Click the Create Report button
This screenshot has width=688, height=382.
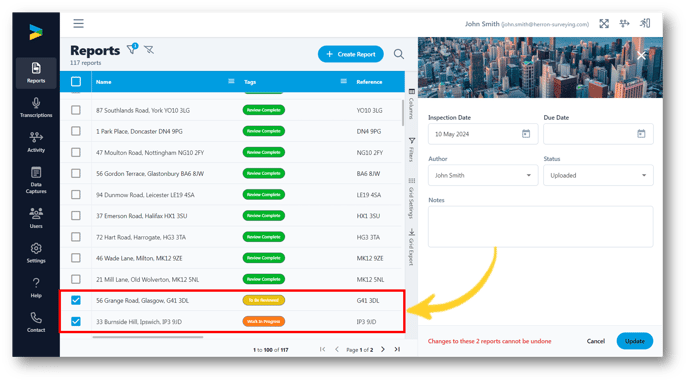351,54
